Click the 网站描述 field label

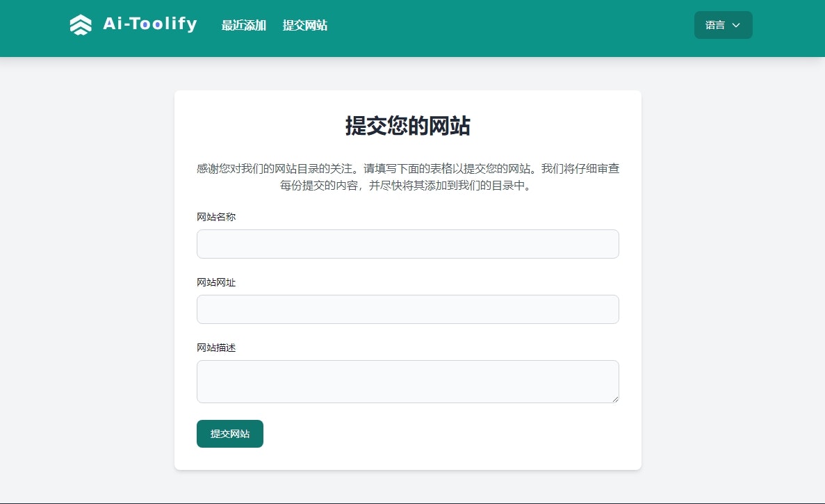point(216,348)
